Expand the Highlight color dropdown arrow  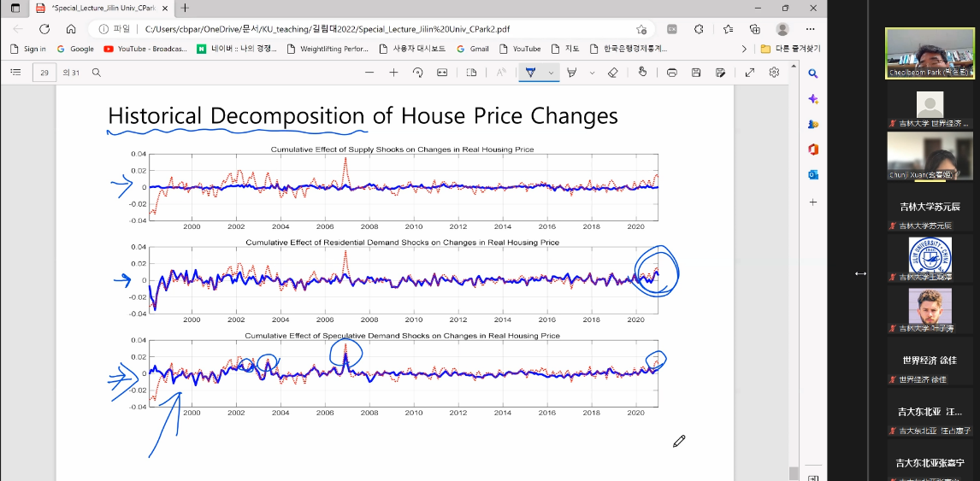(x=592, y=73)
